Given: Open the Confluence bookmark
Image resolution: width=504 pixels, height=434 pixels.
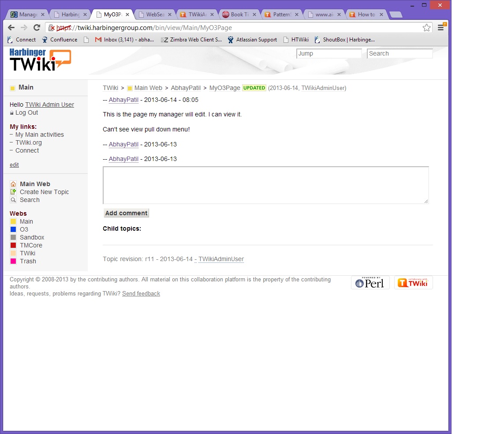Looking at the screenshot, I should click(63, 40).
